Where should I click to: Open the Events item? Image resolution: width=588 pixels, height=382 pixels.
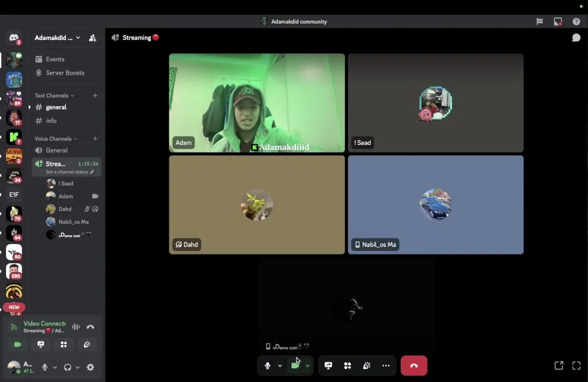coord(55,59)
